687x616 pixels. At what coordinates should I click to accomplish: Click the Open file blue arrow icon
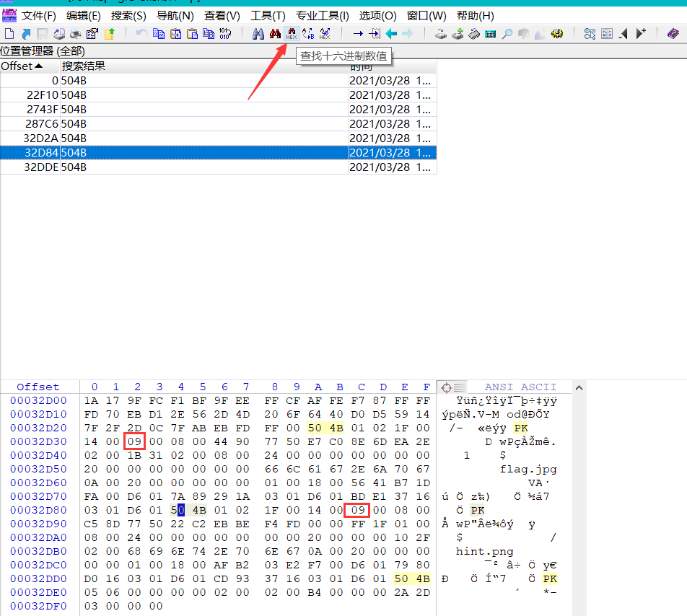[26, 34]
